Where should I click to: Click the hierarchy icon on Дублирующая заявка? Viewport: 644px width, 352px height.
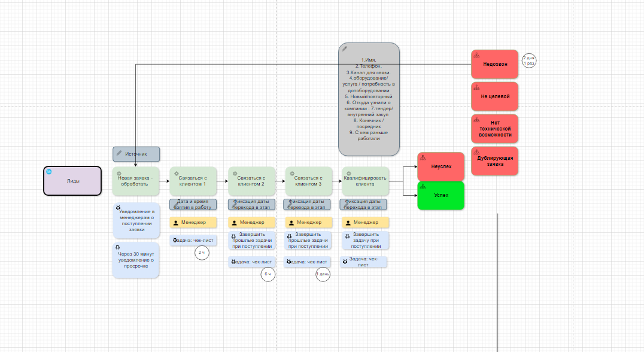click(476, 152)
